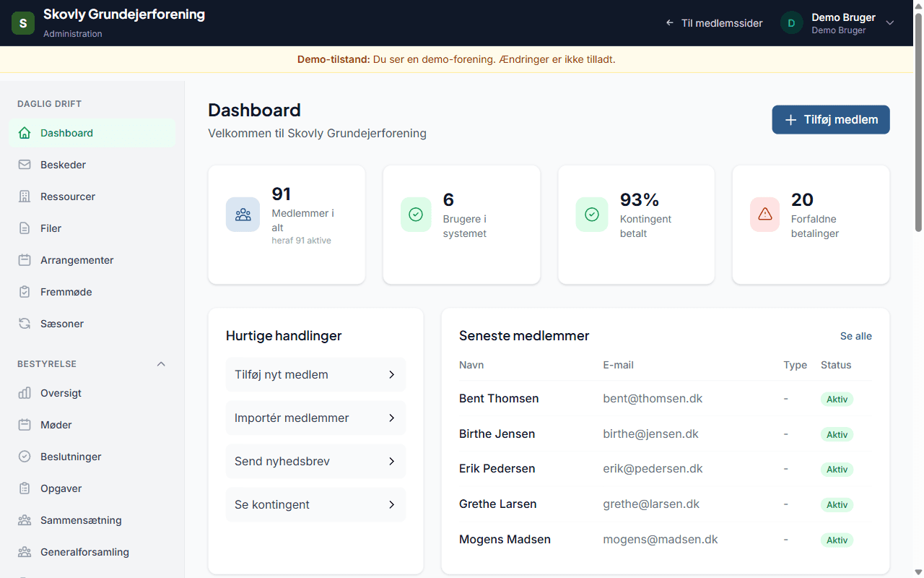Viewport: 924px width, 578px height.
Task: Click the E-mail column header
Action: tap(619, 365)
